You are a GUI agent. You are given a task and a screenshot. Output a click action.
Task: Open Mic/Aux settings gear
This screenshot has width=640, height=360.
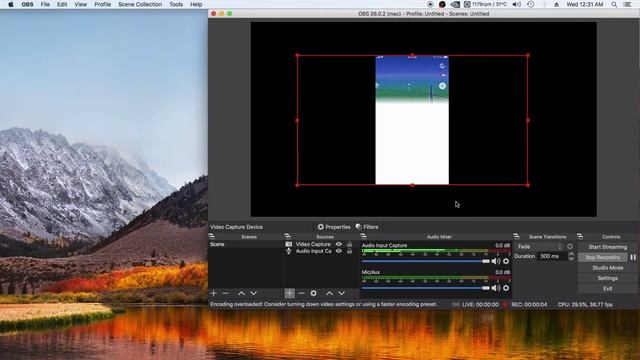pos(506,288)
